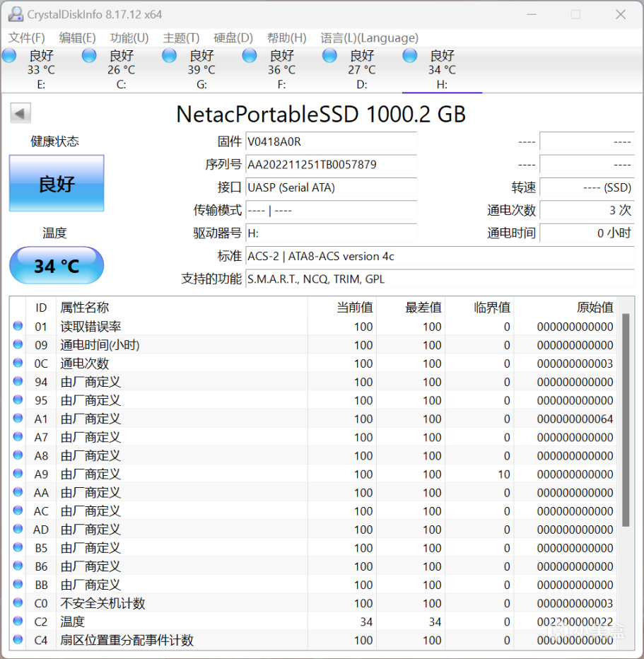This screenshot has height=659, width=644.
Task: Click the supported features field S.M.A.R.T., NCQ
Action: click(x=440, y=279)
